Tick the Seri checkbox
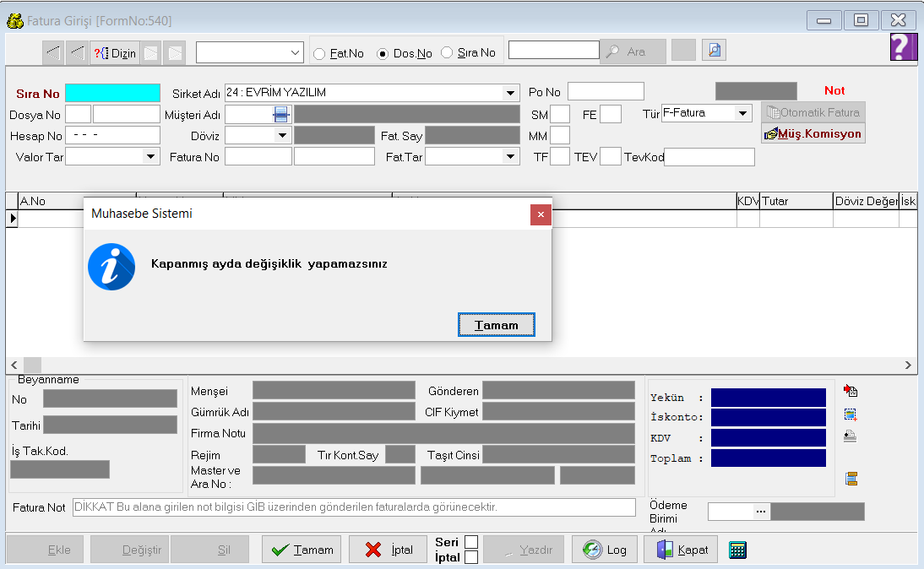Image resolution: width=924 pixels, height=569 pixels. (471, 542)
